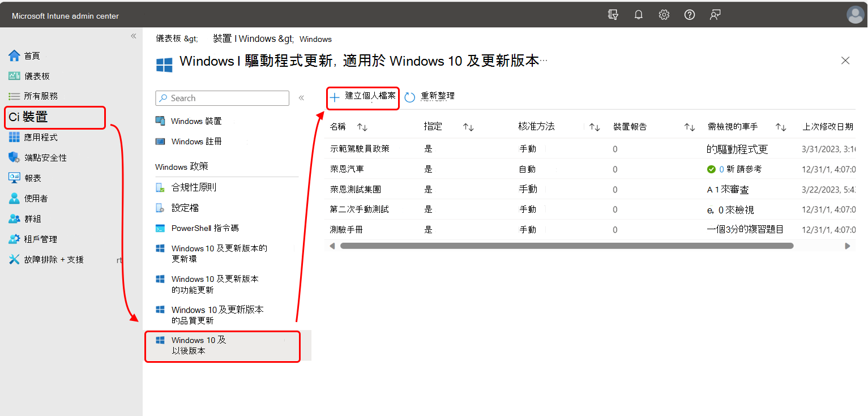Open 裝置 in left navigation
Screen dimensions: 868x416
[55, 118]
